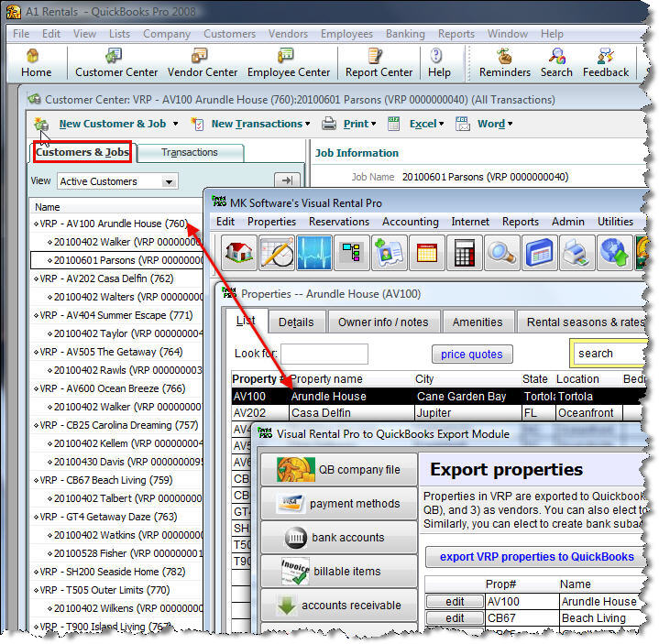
Task: Click the calendar-with-pencil icon in Visual Rental Pro
Action: pos(277,253)
